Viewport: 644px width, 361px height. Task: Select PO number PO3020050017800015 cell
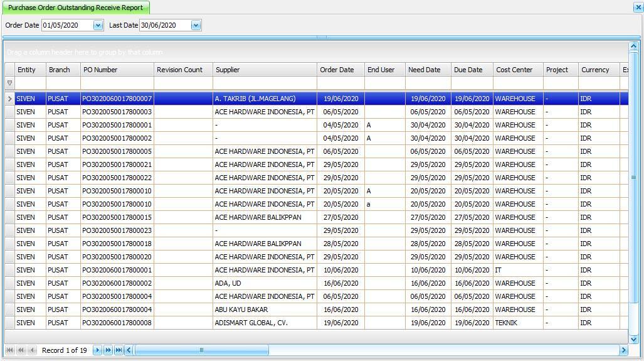point(117,217)
